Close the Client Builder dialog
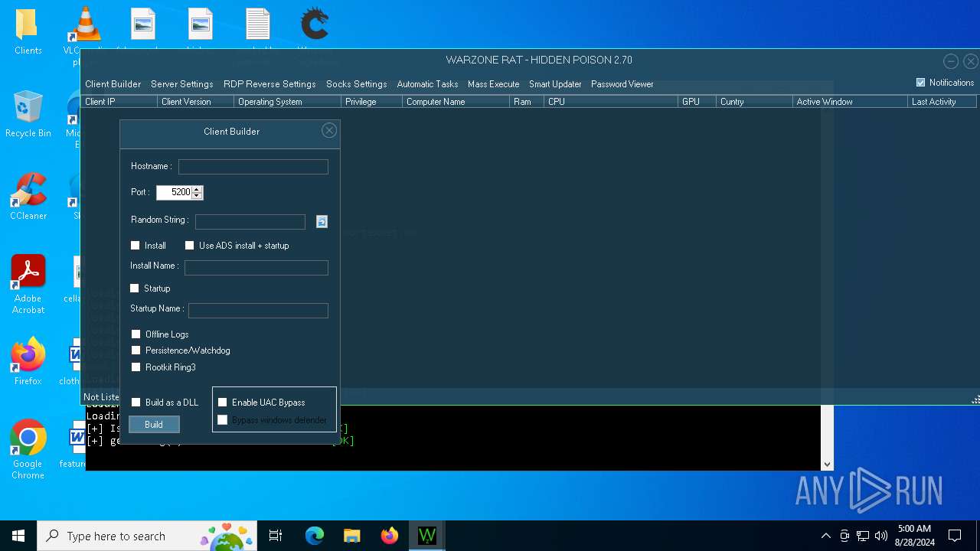This screenshot has width=980, height=551. (329, 131)
